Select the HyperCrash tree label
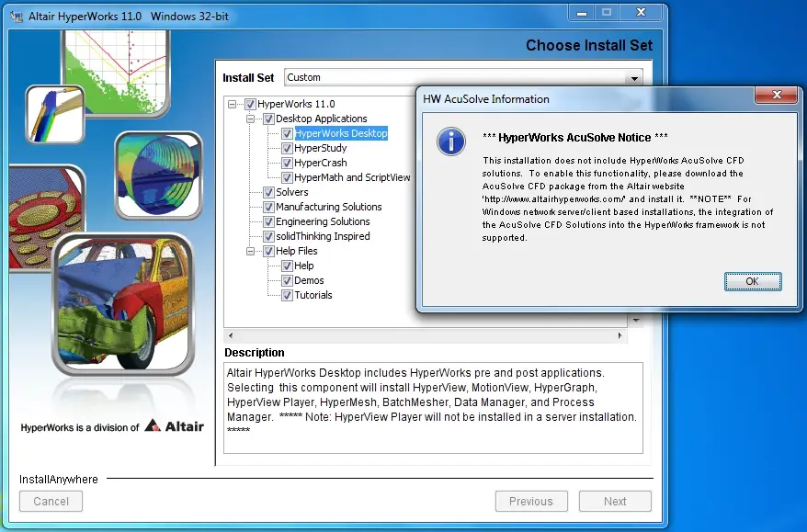Viewport: 807px width, 532px height. (320, 164)
